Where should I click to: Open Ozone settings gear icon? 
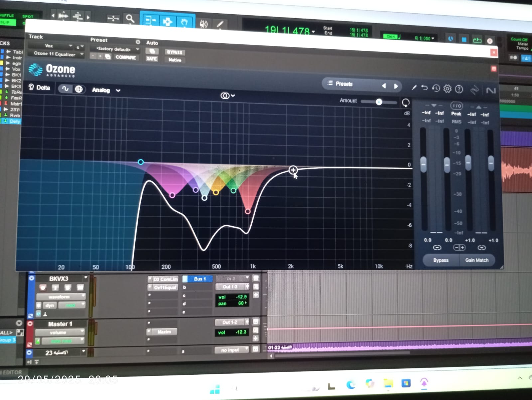[x=447, y=88]
